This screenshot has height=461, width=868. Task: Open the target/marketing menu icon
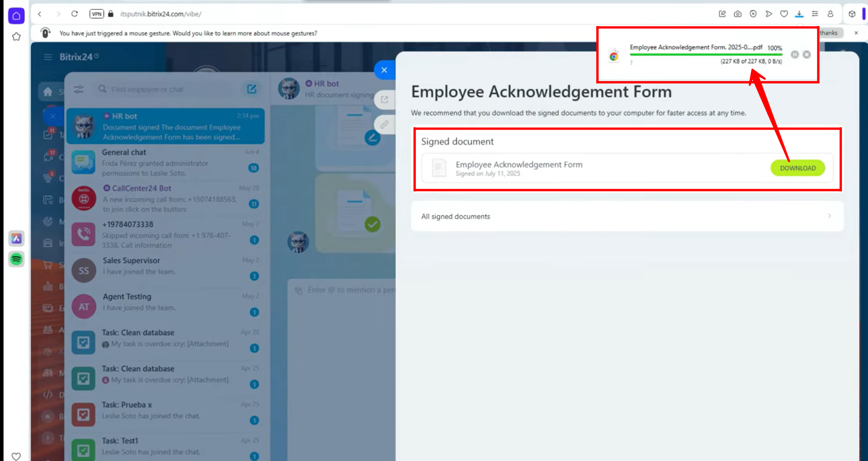48,221
